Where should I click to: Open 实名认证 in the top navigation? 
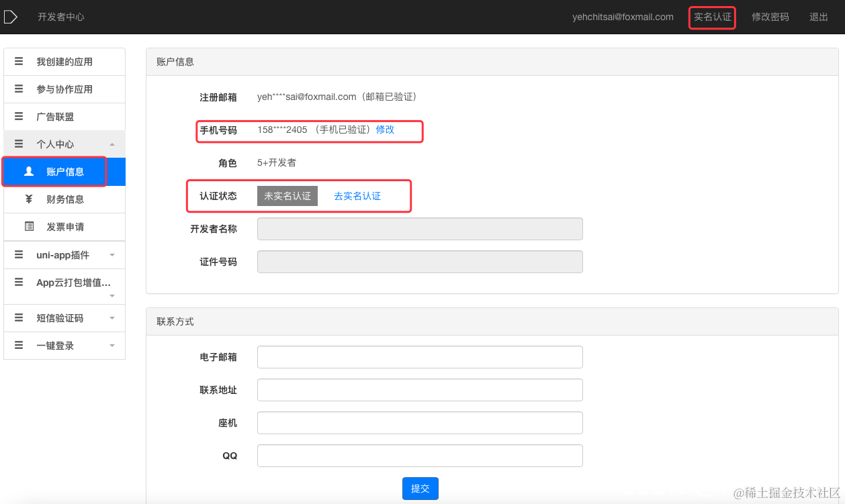click(712, 17)
